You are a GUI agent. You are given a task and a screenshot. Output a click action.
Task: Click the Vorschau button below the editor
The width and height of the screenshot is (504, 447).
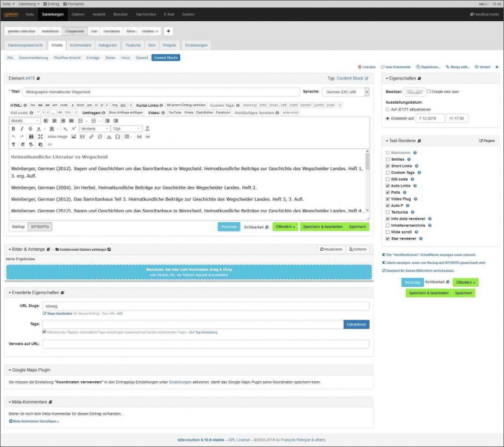[229, 227]
